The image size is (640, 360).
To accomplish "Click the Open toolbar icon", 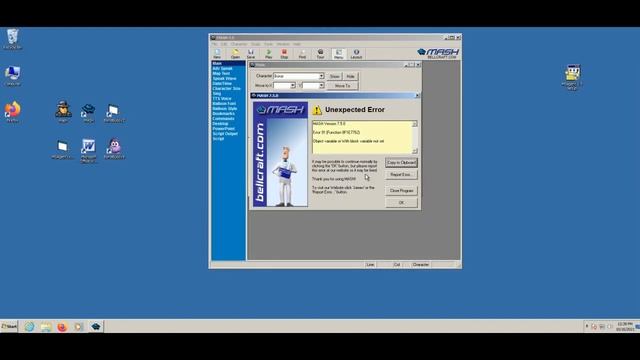I will coord(236,53).
